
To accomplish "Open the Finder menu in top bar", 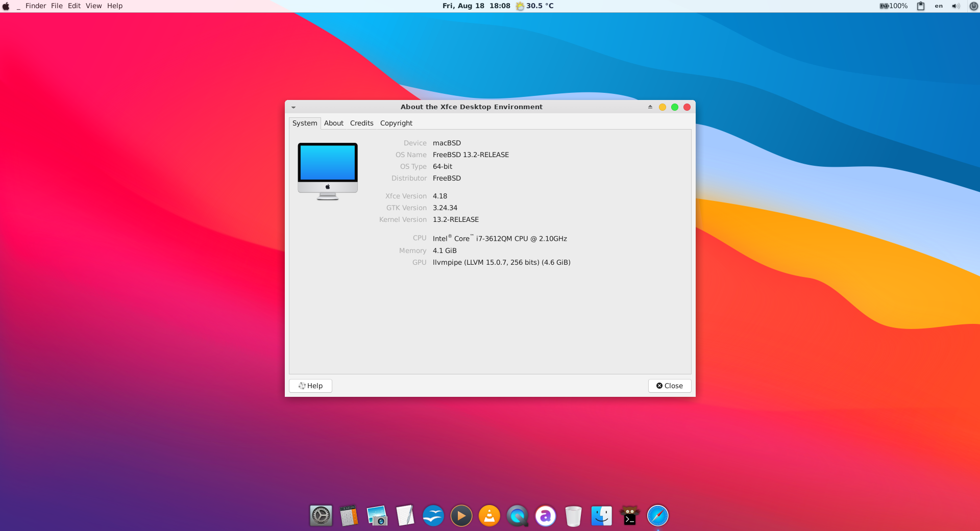I will [36, 6].
